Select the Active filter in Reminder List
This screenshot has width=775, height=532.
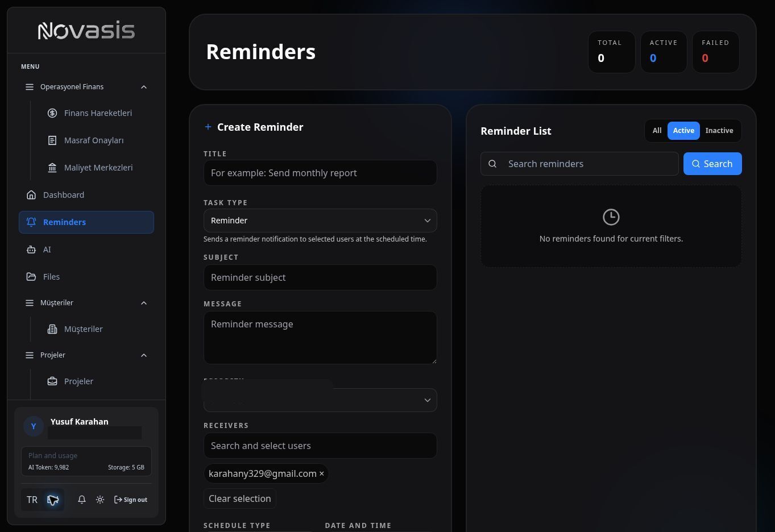click(x=683, y=131)
